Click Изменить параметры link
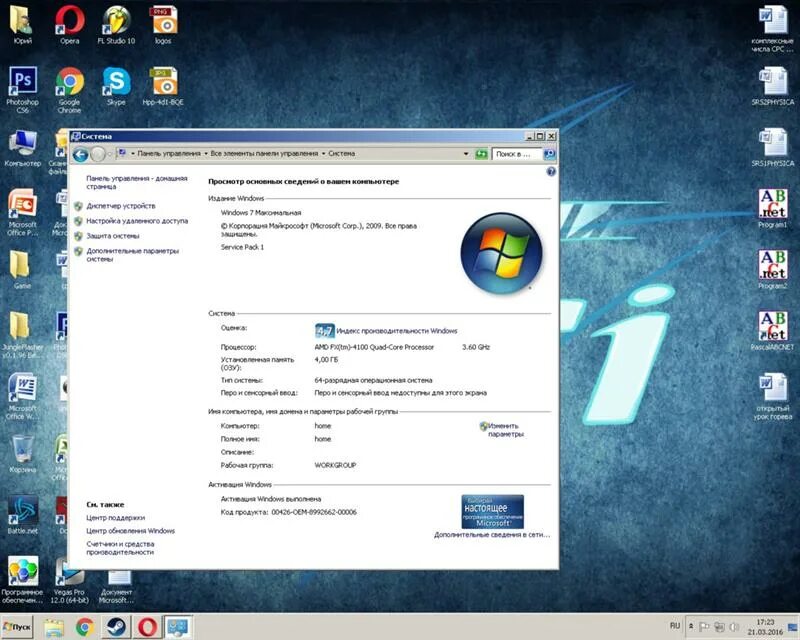Image resolution: width=800 pixels, height=640 pixels. [x=506, y=430]
